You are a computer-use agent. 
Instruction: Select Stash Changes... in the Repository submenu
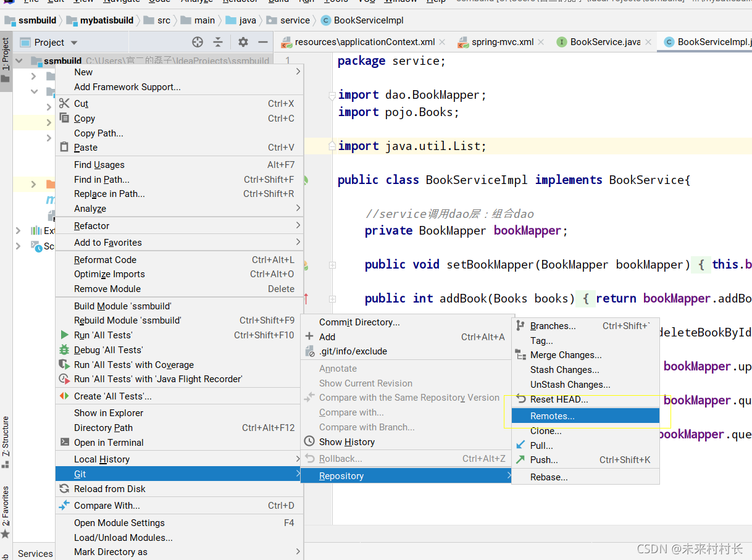(x=586, y=370)
